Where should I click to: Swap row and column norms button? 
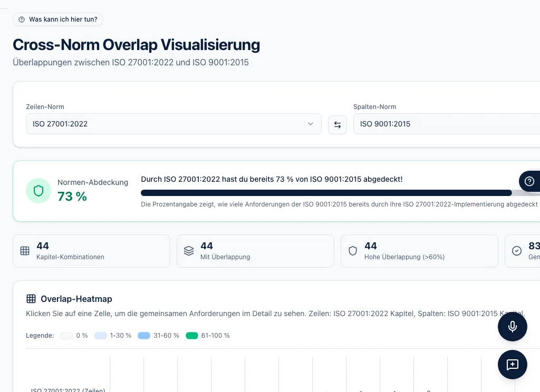[337, 125]
